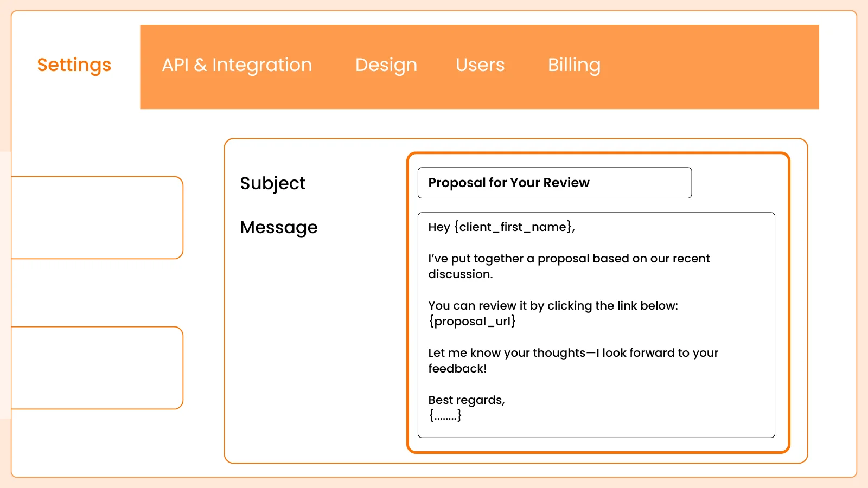Viewport: 868px width, 488px height.
Task: Click the {........} signature placeholder
Action: coord(445,416)
